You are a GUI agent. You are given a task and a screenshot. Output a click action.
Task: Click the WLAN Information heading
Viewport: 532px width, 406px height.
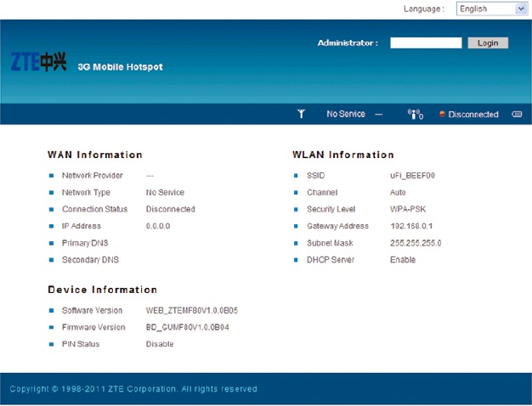[x=343, y=155]
